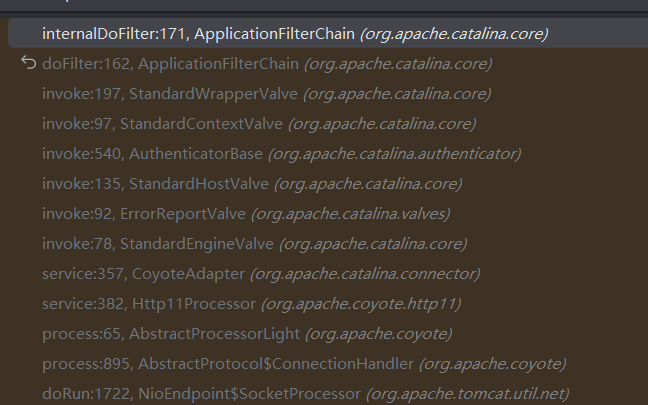Select the invoke:92 ErrorReportValve frame
This screenshot has height=405, width=648.
[x=328, y=214]
